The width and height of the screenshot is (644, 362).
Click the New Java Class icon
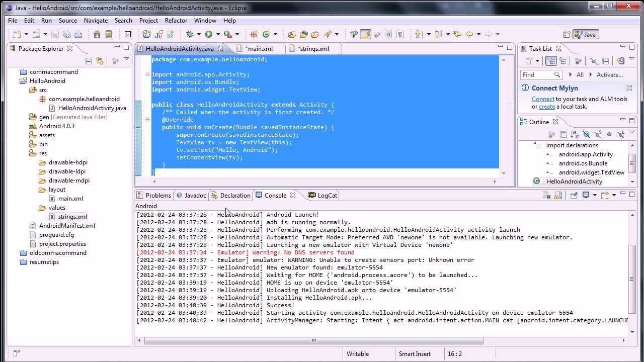[x=266, y=34]
